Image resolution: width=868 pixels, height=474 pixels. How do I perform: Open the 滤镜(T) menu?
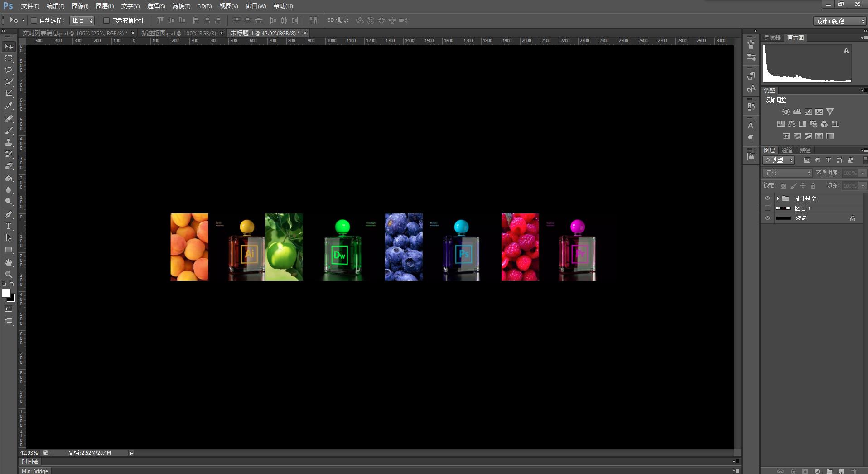[x=181, y=6]
